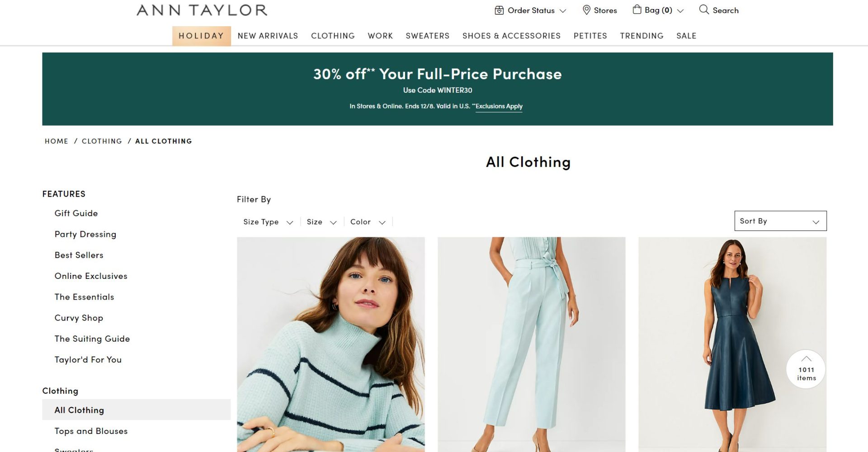Open the striped mint sweater product image
Screen dimensions: 868x452
click(331, 344)
